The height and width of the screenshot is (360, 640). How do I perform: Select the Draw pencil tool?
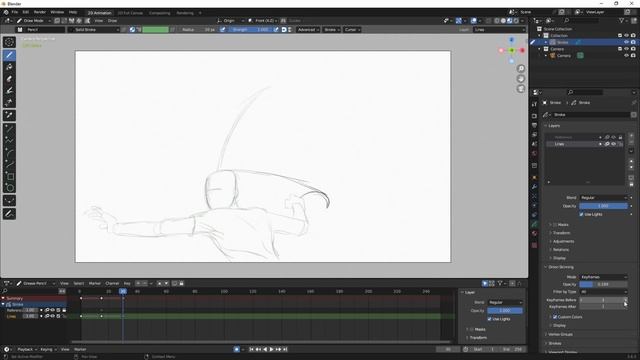coord(9,55)
